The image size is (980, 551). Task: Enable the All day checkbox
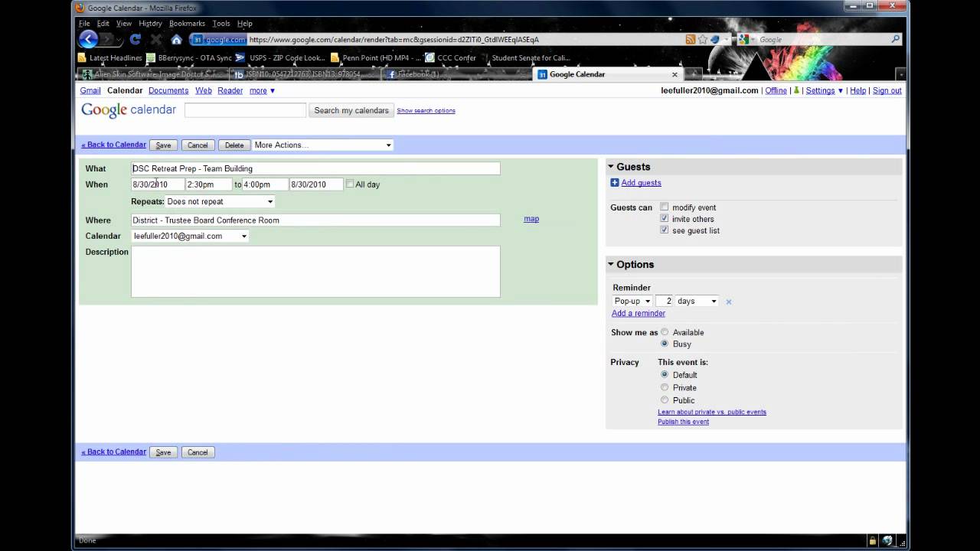click(x=350, y=184)
